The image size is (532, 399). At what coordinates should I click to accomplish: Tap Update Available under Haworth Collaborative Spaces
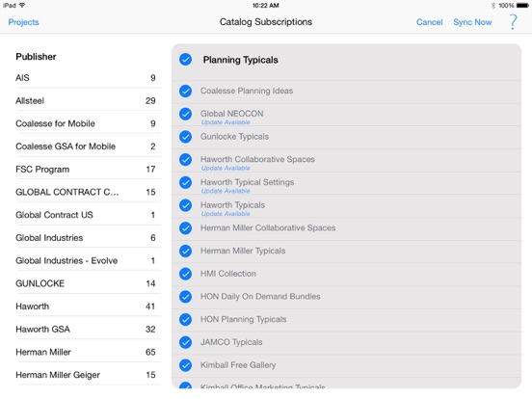click(x=226, y=168)
